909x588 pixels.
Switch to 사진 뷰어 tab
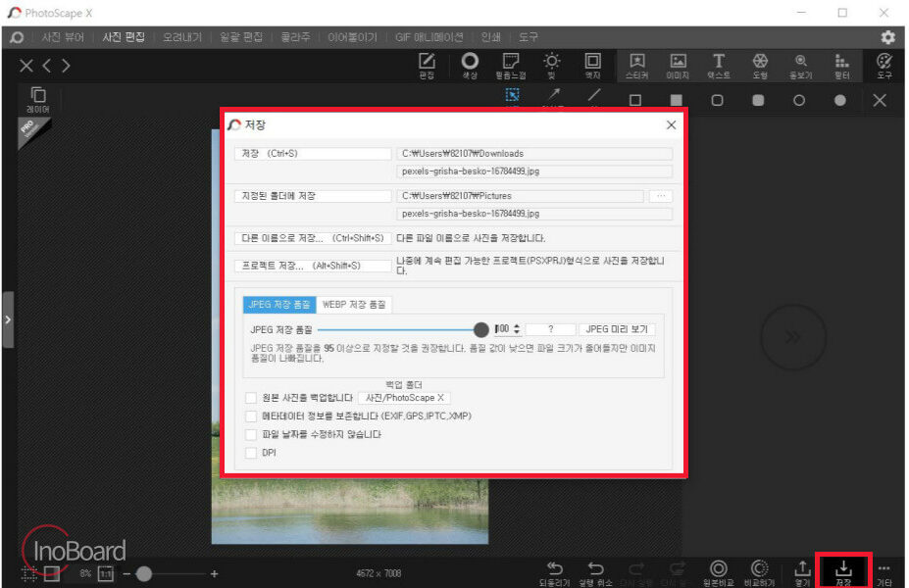[x=63, y=37]
